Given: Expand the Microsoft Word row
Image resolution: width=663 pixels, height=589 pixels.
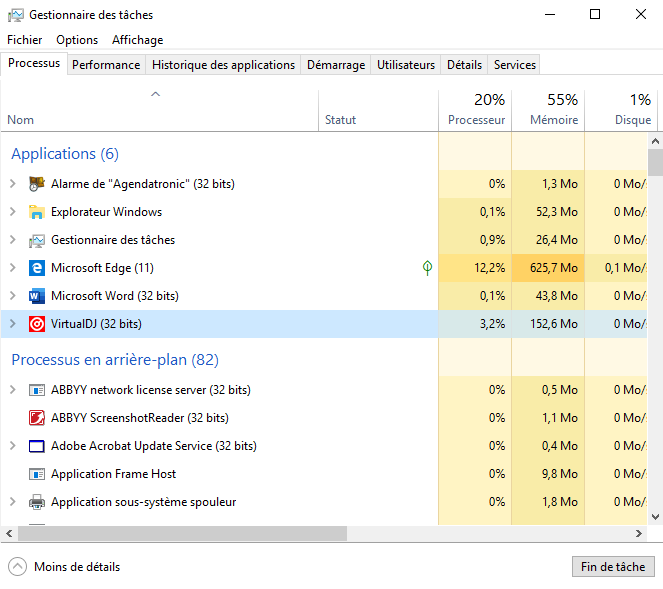Looking at the screenshot, I should click(13, 296).
